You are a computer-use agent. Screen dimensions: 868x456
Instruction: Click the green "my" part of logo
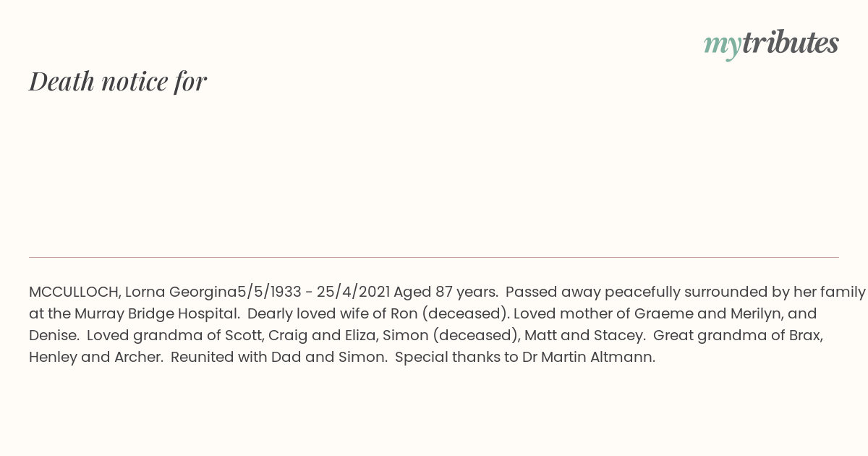[x=723, y=46]
